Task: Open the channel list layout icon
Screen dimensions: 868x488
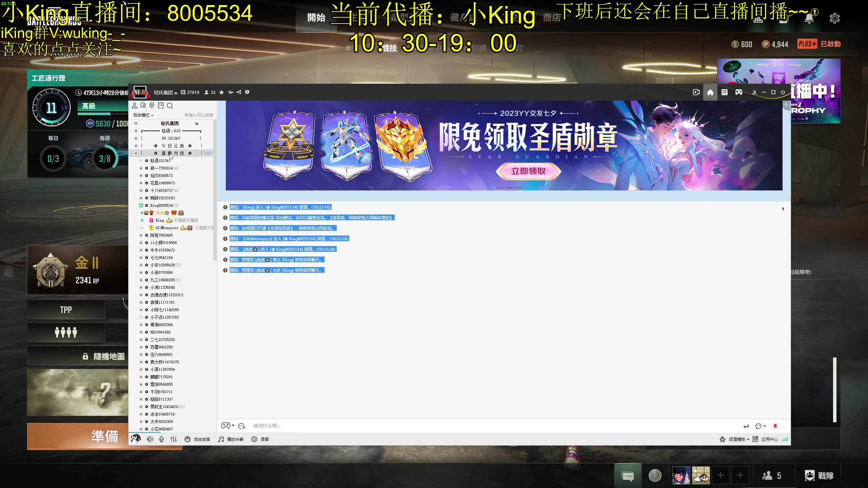Action: coord(725,92)
